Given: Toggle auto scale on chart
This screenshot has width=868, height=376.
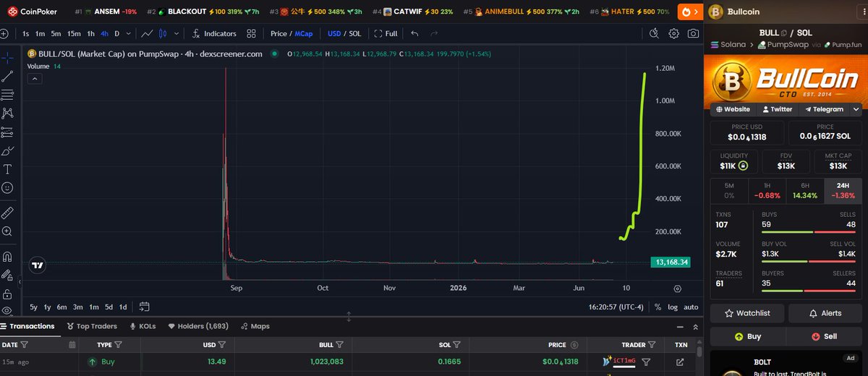Looking at the screenshot, I should pos(691,307).
